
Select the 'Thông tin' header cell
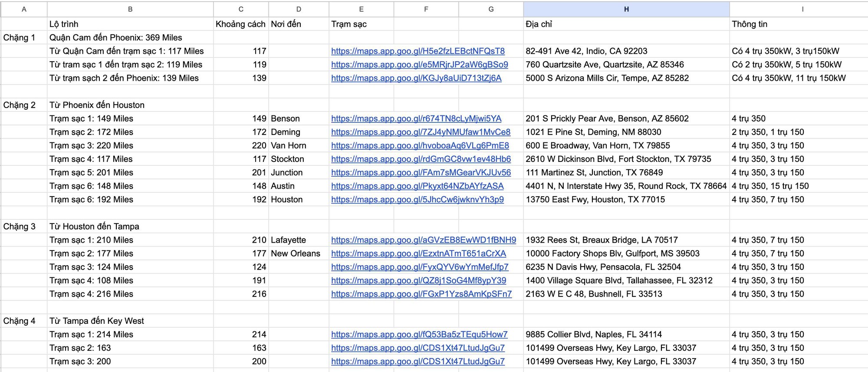pos(799,24)
